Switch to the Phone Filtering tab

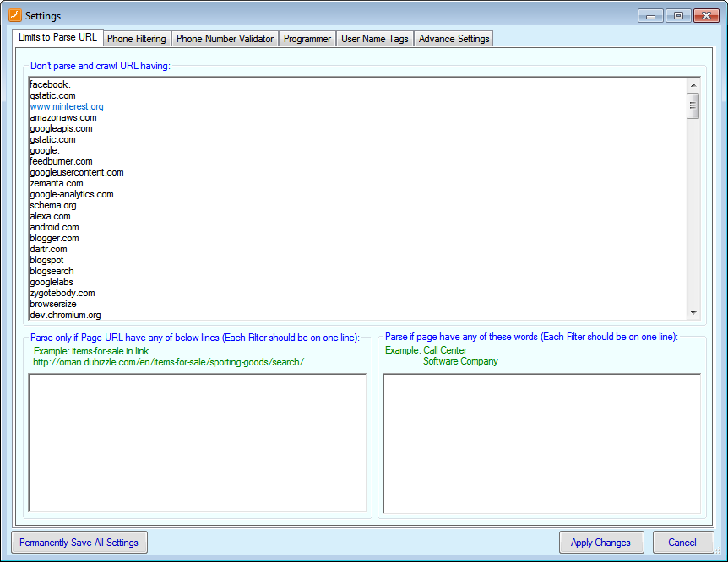click(136, 39)
